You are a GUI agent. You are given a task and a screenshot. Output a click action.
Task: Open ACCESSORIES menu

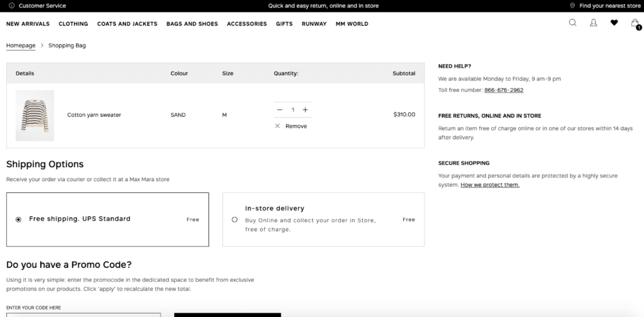click(247, 24)
